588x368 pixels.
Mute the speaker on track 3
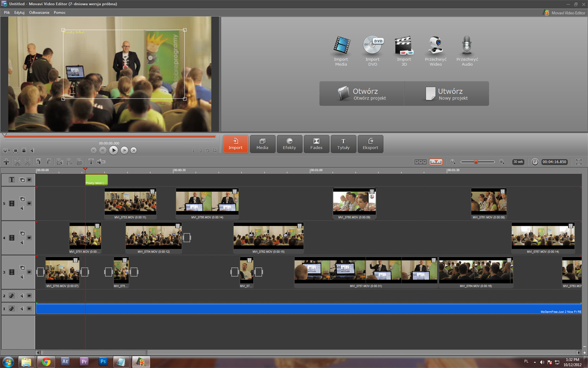point(22,277)
